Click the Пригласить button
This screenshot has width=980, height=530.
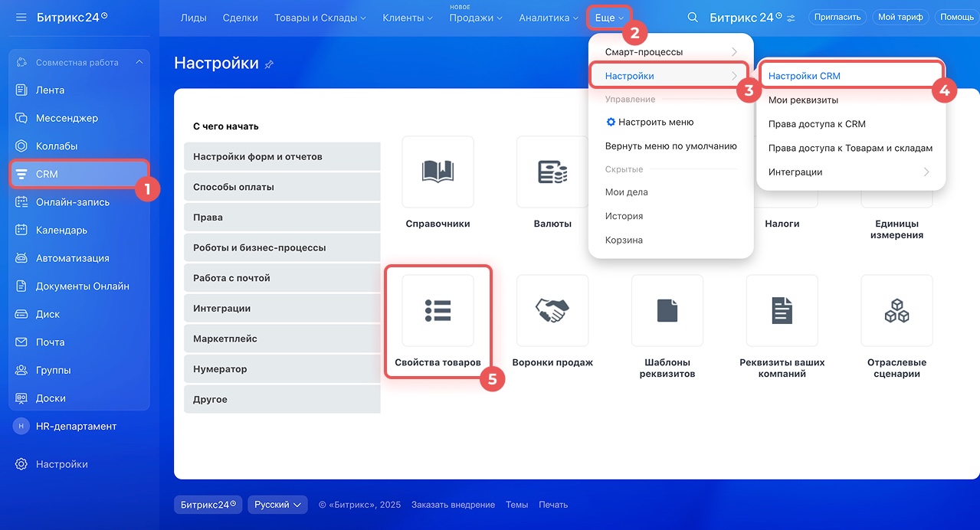coord(837,17)
